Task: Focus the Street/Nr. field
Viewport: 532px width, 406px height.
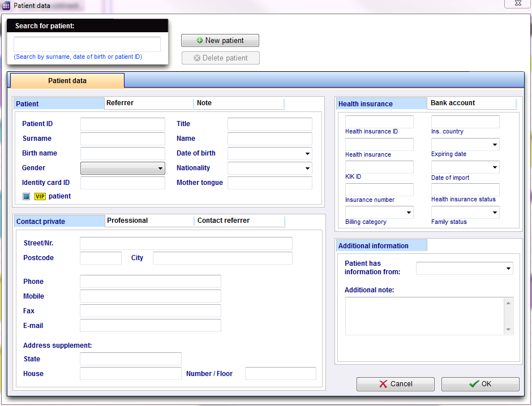Action: click(x=186, y=243)
